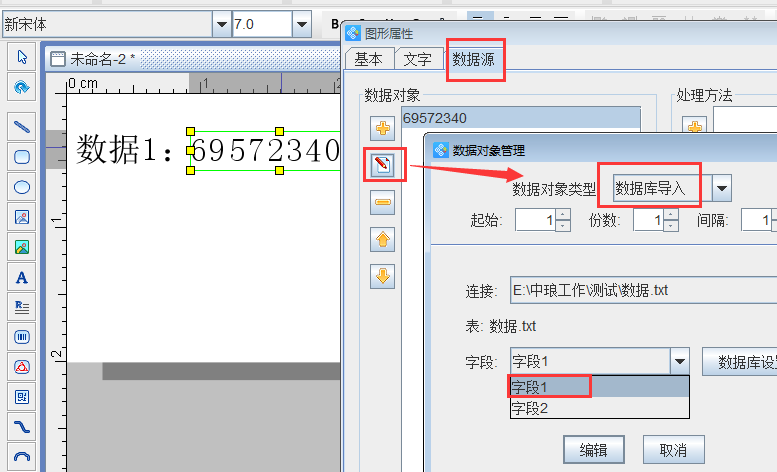The height and width of the screenshot is (472, 777).
Task: Expand the 数据对象类型 dropdown arrow
Action: [x=720, y=188]
